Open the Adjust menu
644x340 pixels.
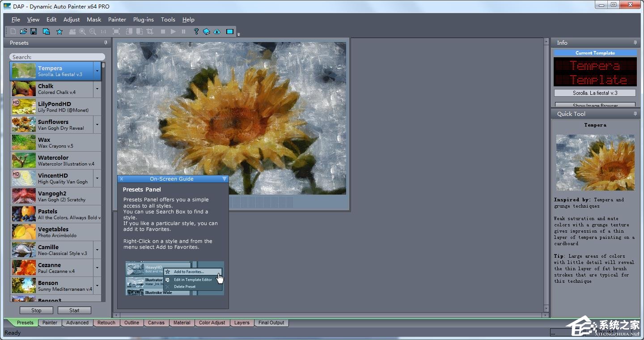72,19
